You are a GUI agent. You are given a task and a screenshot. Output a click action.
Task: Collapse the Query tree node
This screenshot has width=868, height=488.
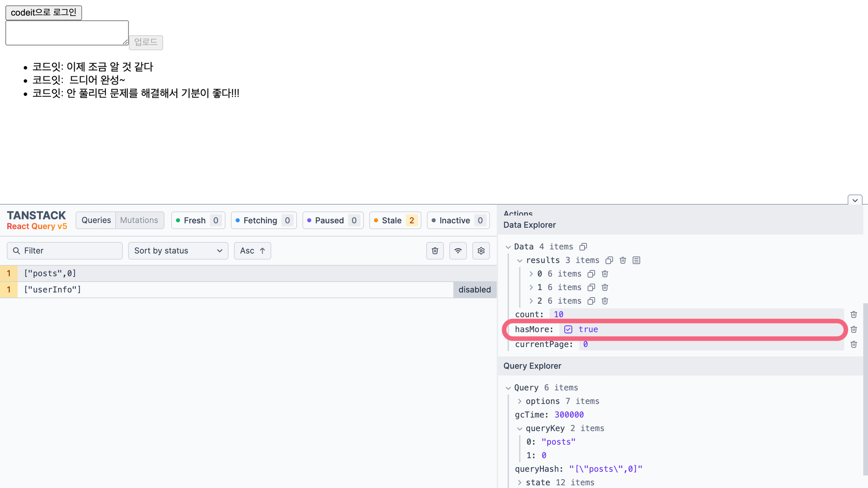point(508,388)
